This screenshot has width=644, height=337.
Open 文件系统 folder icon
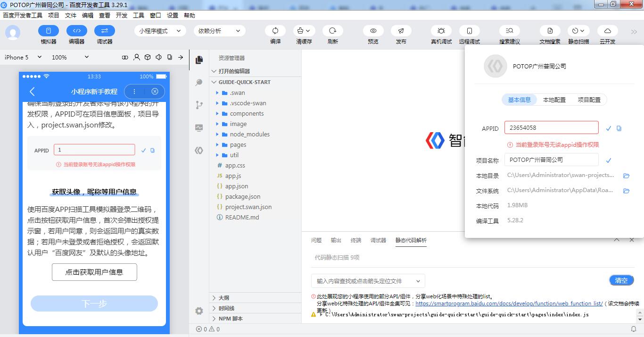pos(627,191)
